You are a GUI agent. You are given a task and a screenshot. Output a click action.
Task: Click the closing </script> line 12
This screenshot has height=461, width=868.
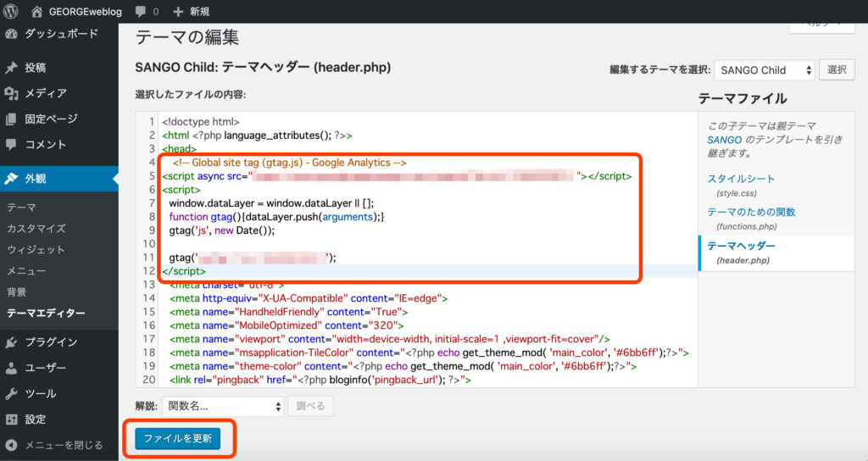pos(184,271)
